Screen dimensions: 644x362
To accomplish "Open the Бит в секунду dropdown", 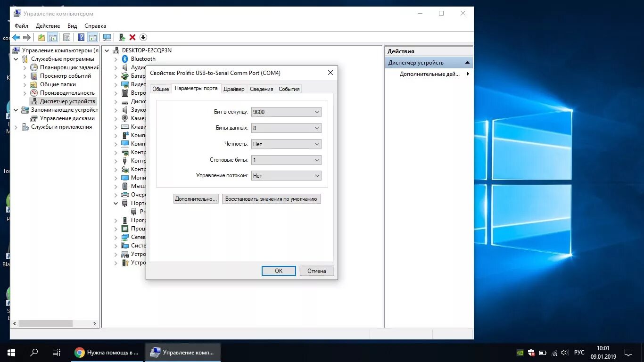I will tap(286, 112).
